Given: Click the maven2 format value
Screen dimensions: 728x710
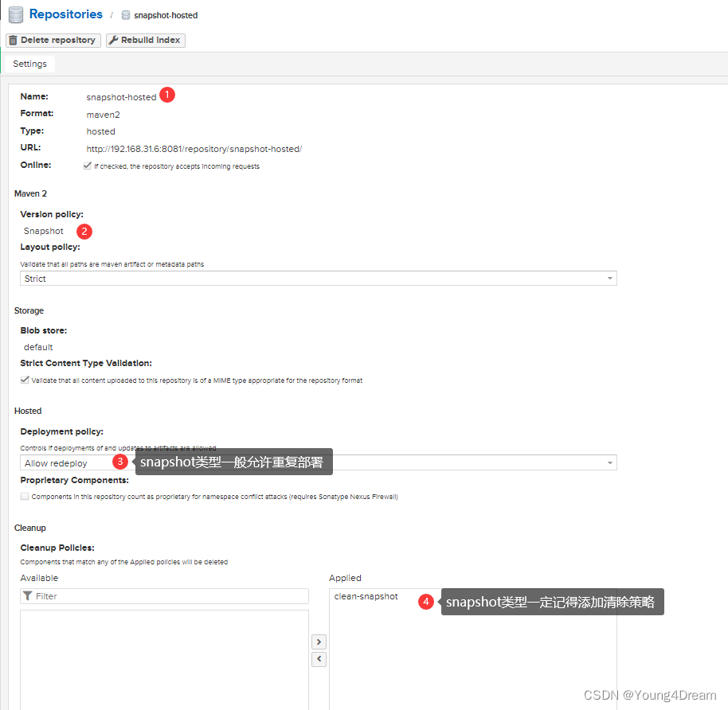Looking at the screenshot, I should pyautogui.click(x=103, y=115).
